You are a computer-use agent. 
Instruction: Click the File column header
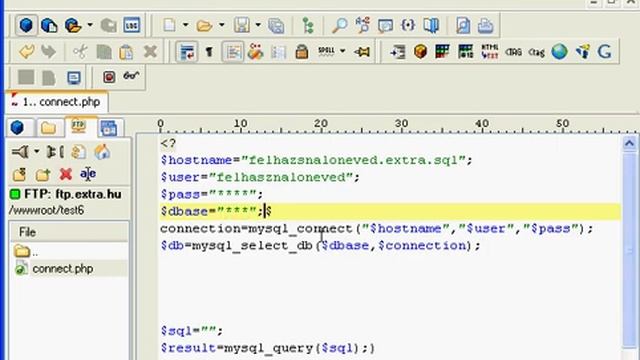[69, 232]
